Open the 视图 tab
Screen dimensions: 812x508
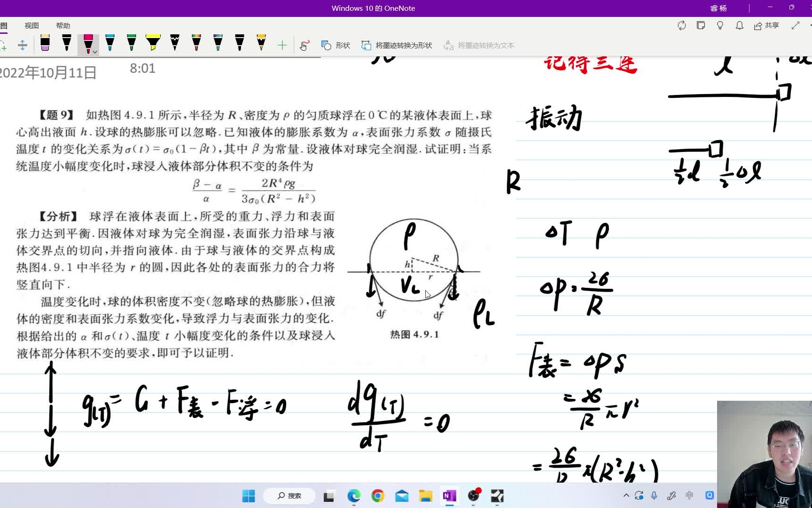pyautogui.click(x=31, y=25)
